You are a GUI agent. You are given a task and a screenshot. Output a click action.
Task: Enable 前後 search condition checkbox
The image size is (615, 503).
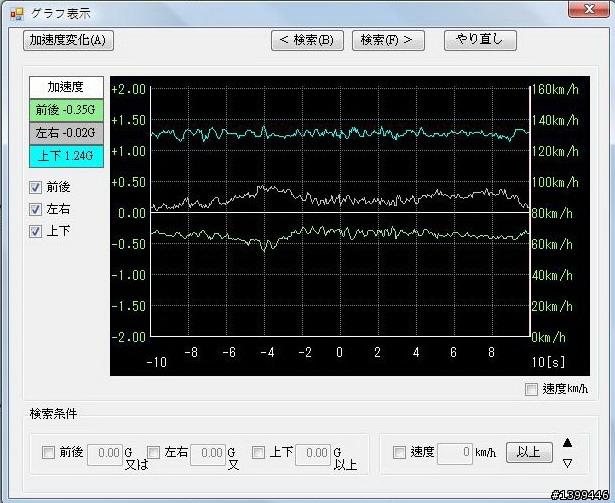[x=48, y=453]
